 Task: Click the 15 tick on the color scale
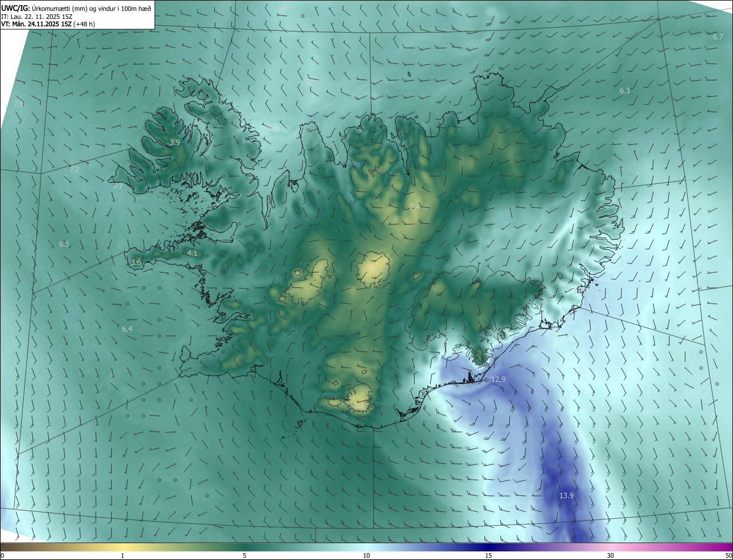click(x=488, y=556)
